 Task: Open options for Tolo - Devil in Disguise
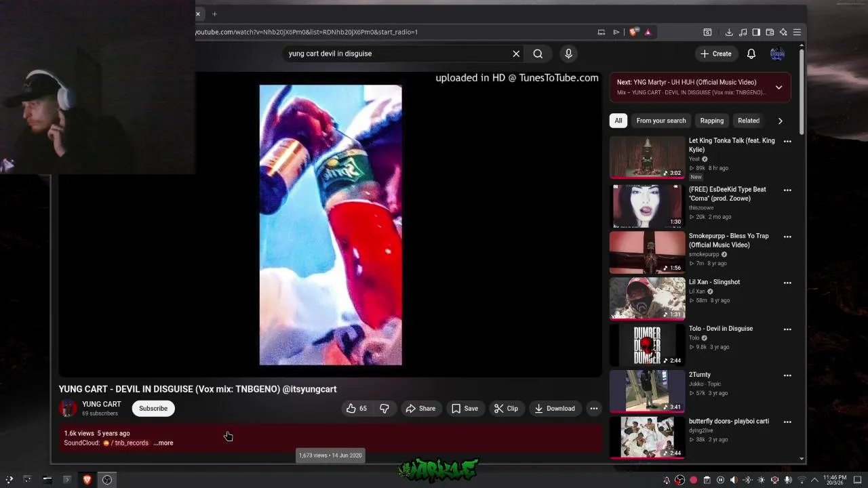(787, 329)
